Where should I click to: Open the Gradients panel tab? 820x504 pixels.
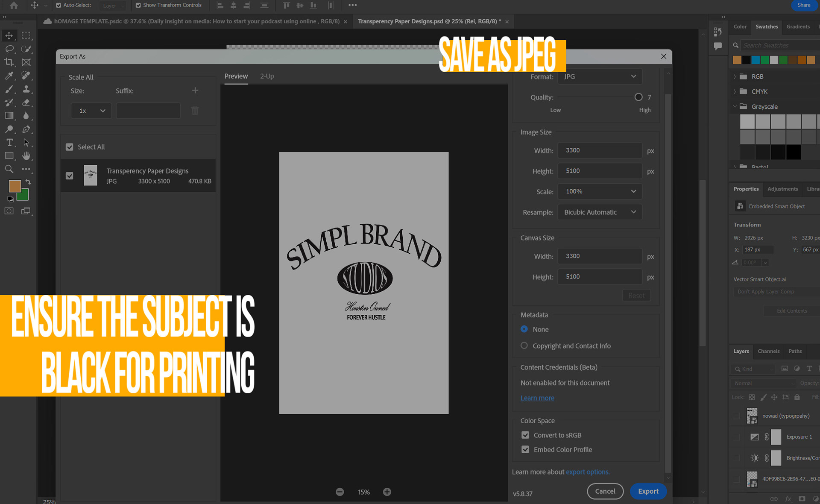(x=798, y=26)
